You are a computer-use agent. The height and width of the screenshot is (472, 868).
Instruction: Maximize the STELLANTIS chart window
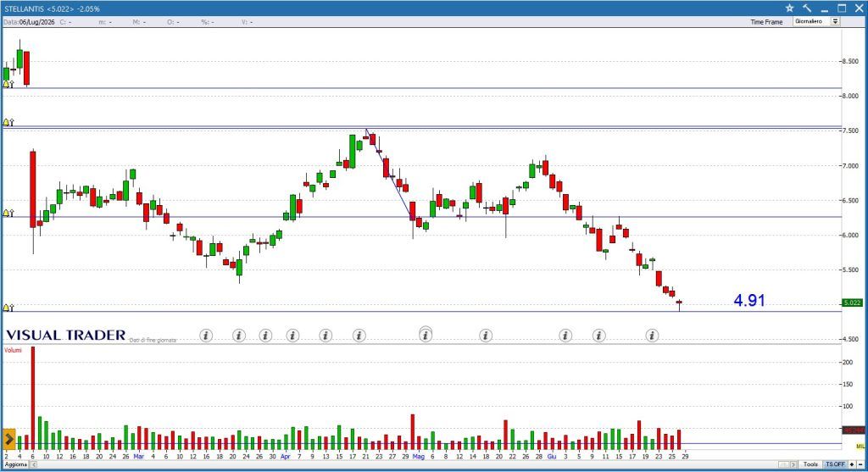(x=842, y=8)
